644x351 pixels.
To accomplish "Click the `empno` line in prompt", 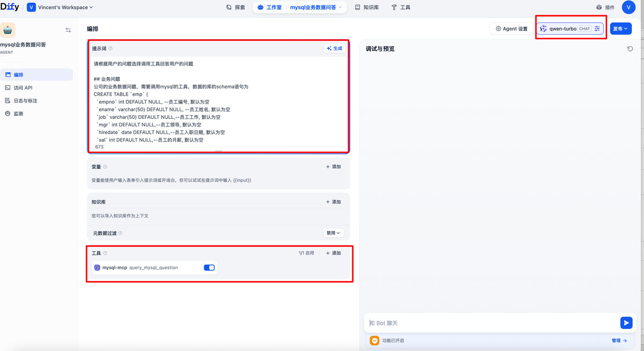I will click(153, 102).
